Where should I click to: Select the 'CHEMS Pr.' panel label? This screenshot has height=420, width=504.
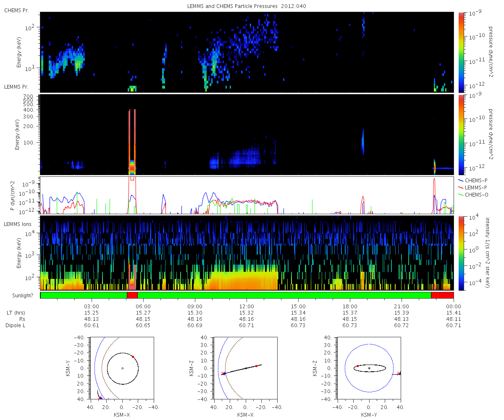click(x=16, y=10)
